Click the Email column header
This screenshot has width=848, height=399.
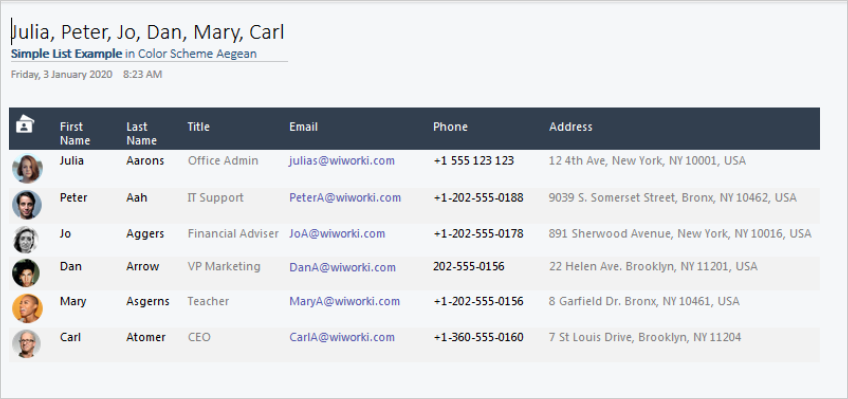click(303, 127)
